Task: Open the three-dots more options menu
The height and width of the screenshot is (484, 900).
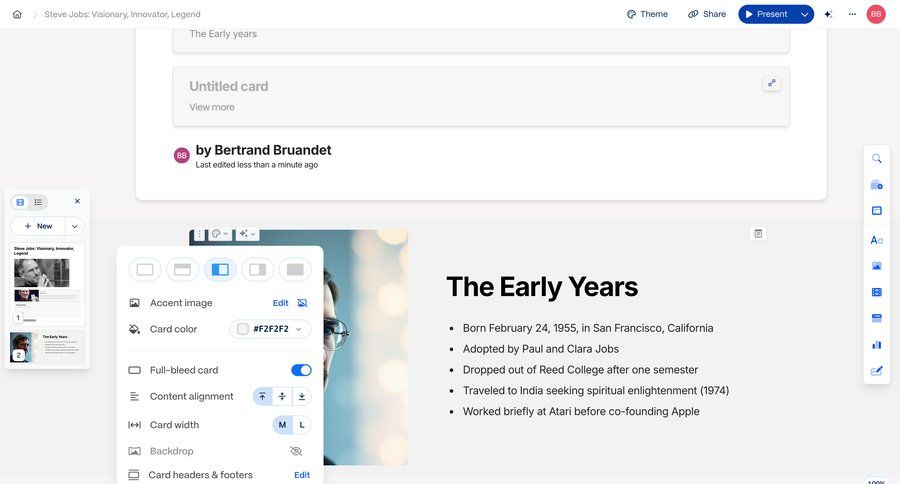Action: (x=852, y=14)
